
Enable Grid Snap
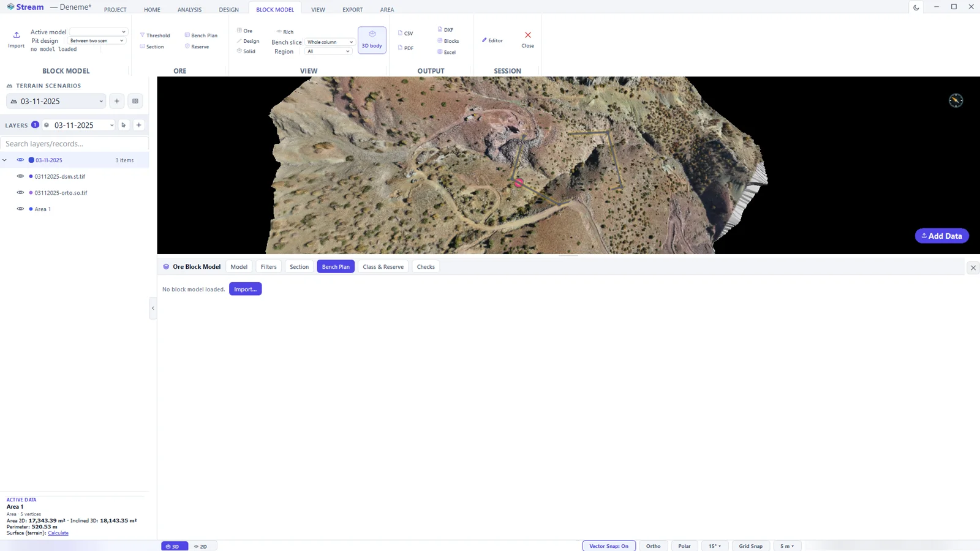pos(750,546)
